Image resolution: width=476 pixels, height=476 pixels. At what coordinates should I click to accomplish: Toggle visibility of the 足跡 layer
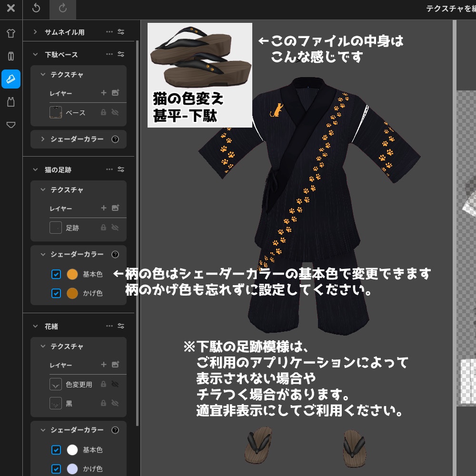coord(115,228)
